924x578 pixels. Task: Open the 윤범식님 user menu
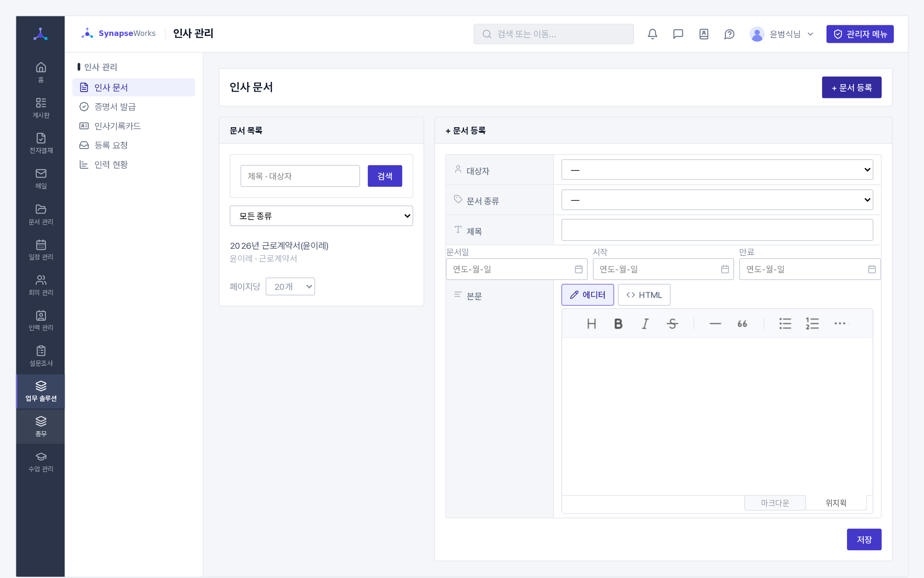coord(782,34)
